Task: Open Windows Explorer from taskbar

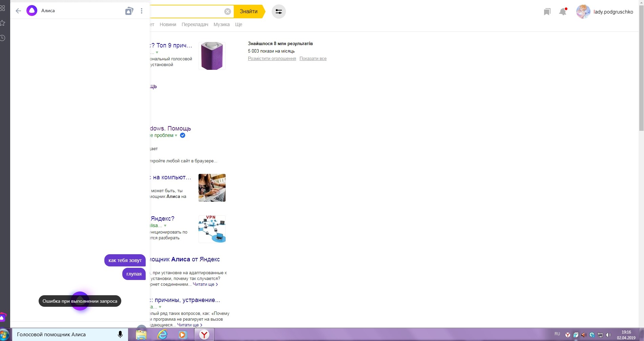Action: coord(141,335)
